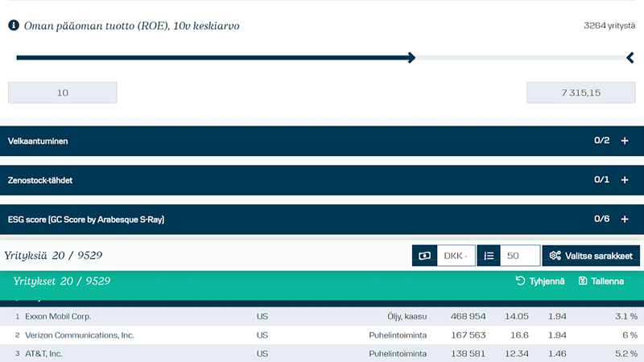Viewport: 644px width, 362px height.
Task: Click the plus icon on ESG score
Action: coord(625,220)
